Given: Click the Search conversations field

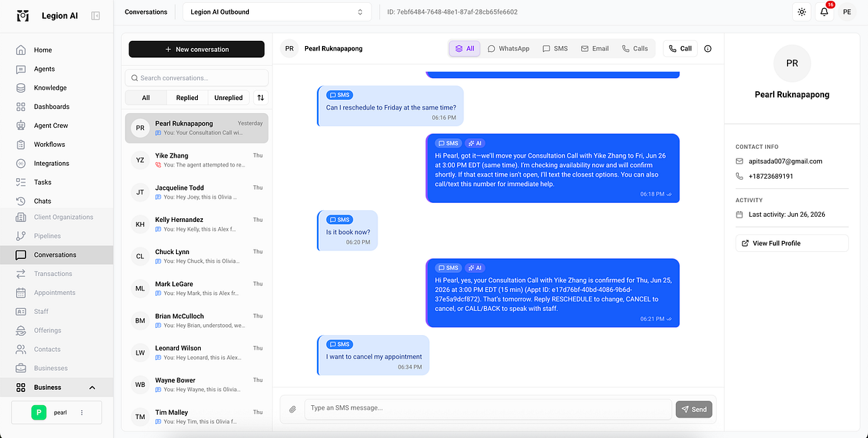Looking at the screenshot, I should point(196,78).
